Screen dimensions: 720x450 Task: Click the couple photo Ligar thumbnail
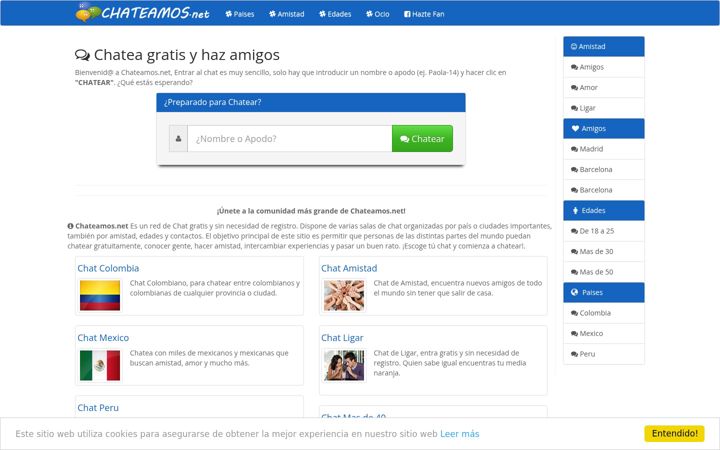pyautogui.click(x=344, y=366)
